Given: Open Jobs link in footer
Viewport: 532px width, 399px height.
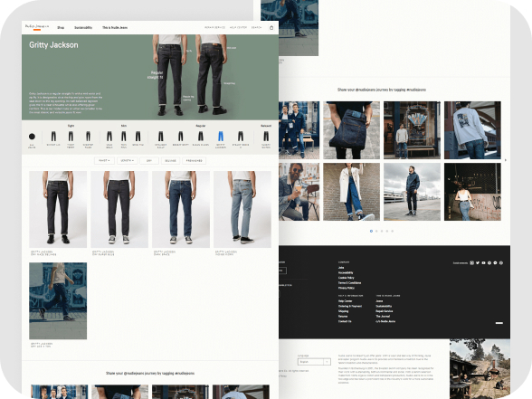Looking at the screenshot, I should coord(341,268).
